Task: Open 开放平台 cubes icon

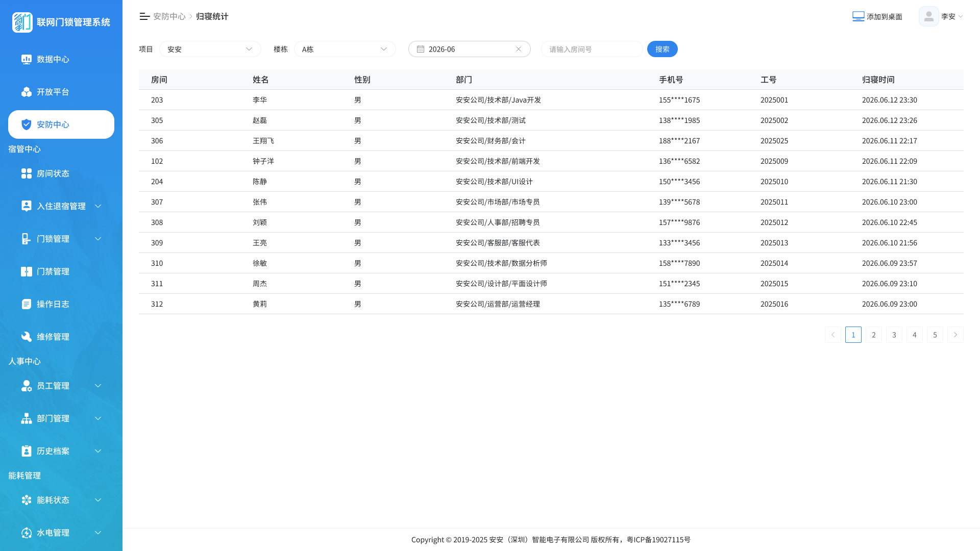Action: pyautogui.click(x=27, y=92)
